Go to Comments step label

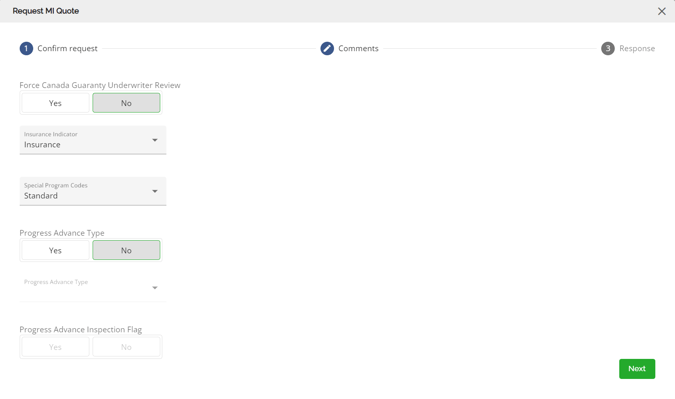358,49
